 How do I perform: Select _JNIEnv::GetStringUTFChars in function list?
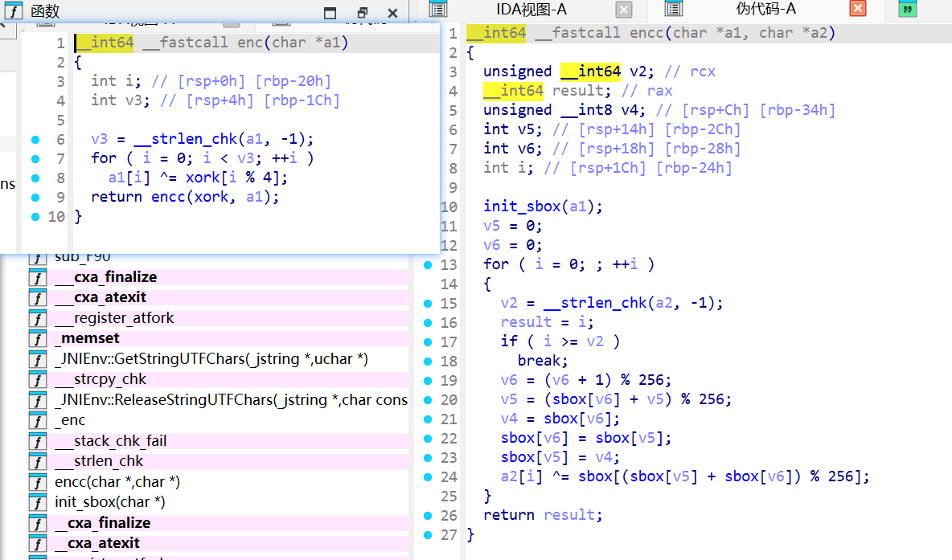pyautogui.click(x=211, y=359)
